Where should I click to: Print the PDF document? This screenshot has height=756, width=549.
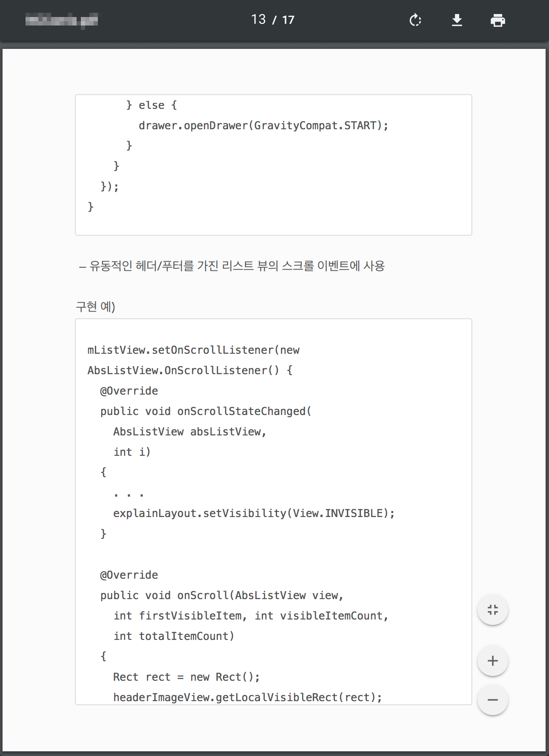point(498,20)
